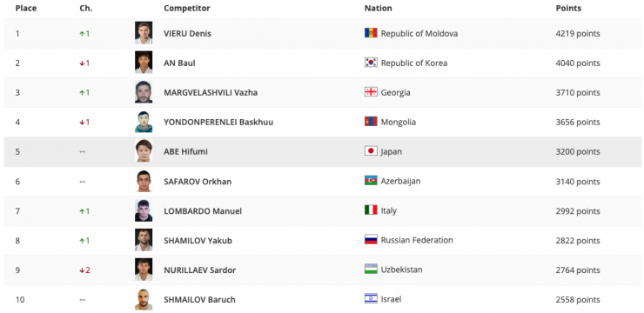Click the Republic of Moldova flag icon
This screenshot has width=644, height=313.
[371, 33]
